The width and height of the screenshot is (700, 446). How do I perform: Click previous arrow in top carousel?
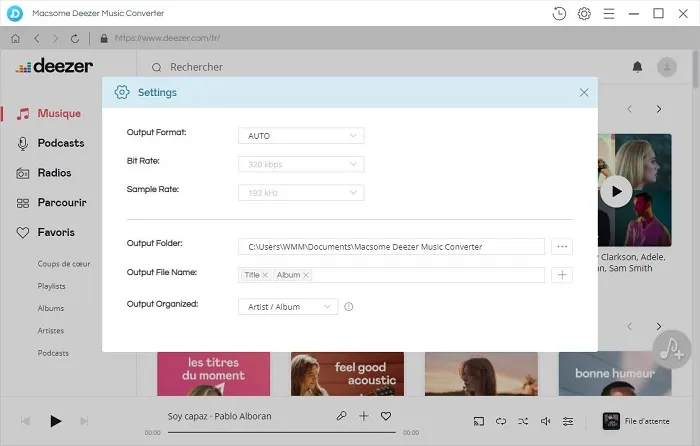click(629, 109)
